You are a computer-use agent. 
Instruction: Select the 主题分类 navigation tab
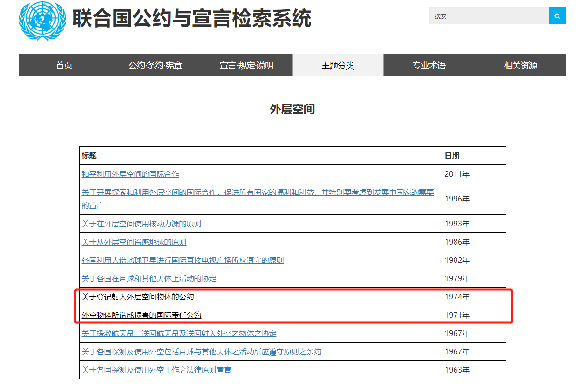coord(338,65)
